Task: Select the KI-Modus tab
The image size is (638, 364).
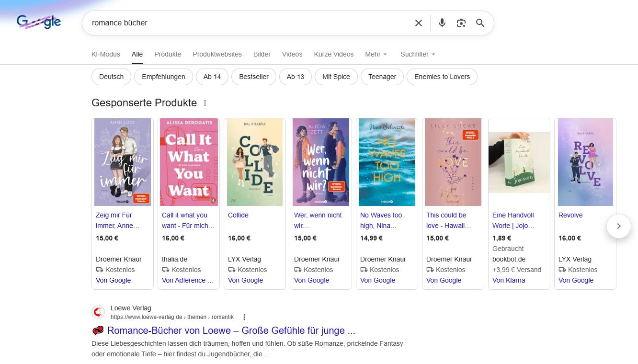Action: click(106, 54)
